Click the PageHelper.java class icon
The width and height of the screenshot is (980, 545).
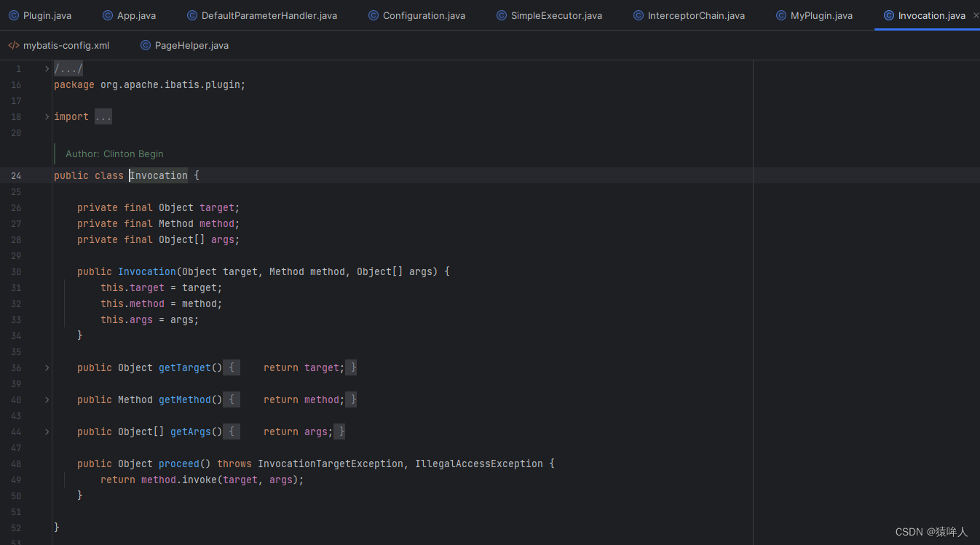146,45
